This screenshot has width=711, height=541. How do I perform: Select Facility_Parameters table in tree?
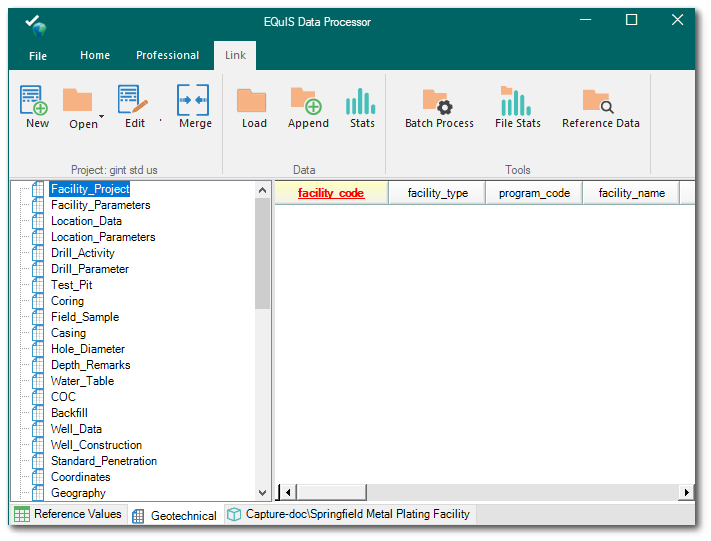[101, 205]
